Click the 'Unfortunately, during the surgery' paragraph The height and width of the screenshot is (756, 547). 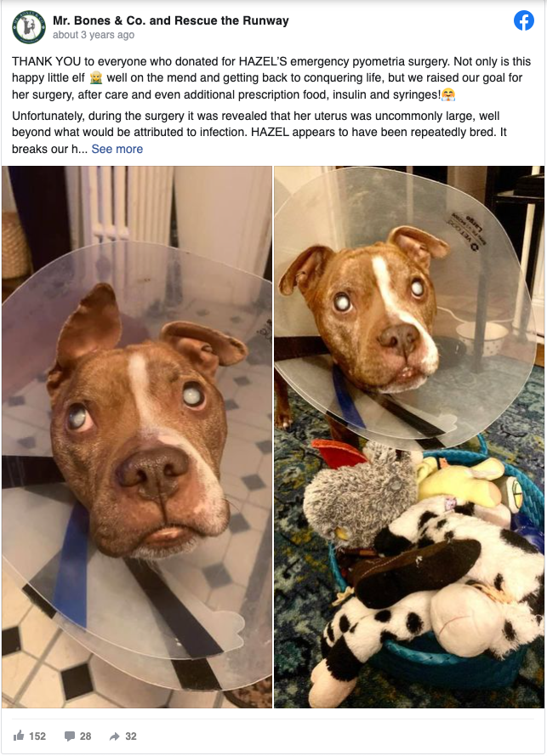(x=259, y=133)
